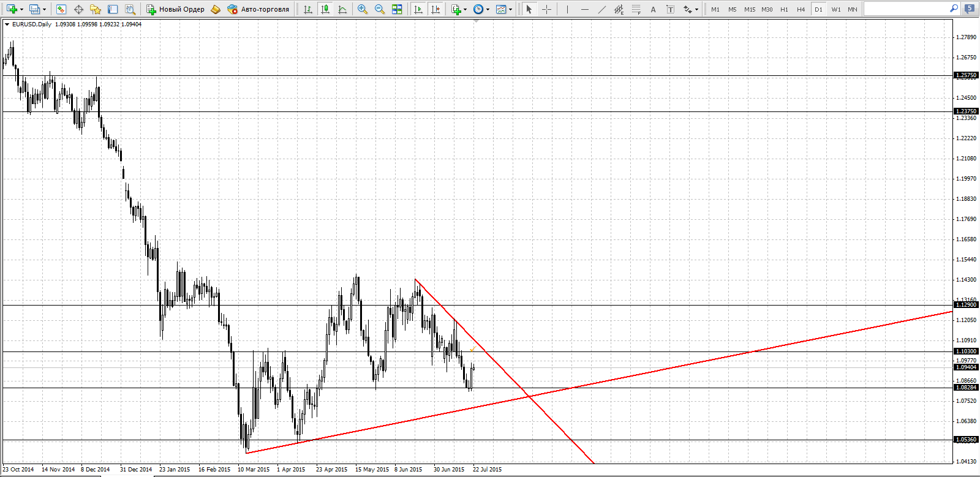Expand arrows dropdown arrow
This screenshot has height=477, width=980.
coord(697,9)
